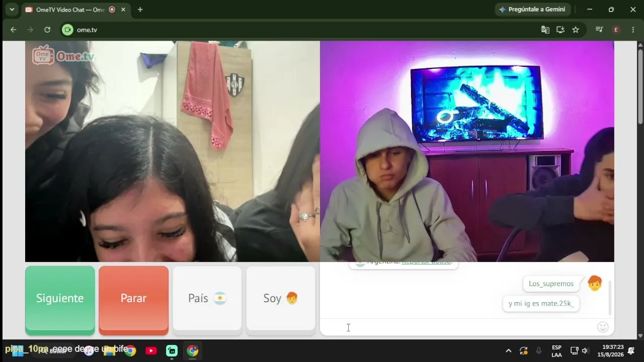
Task: Go back to the previous page
Action: click(14, 30)
